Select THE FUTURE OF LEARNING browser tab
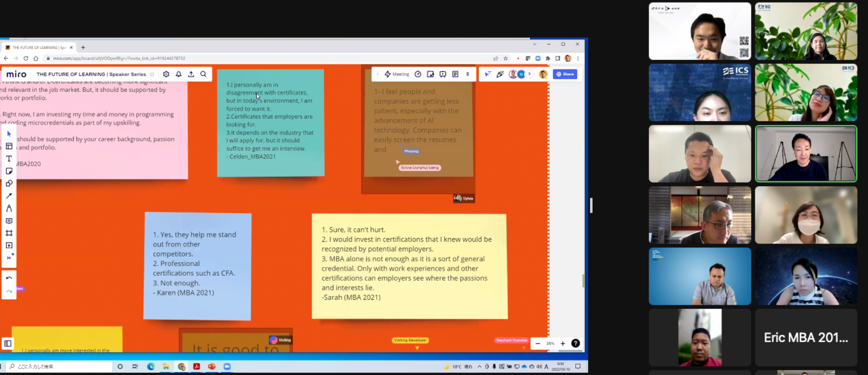Screen dimensions: 868x375 (38, 47)
